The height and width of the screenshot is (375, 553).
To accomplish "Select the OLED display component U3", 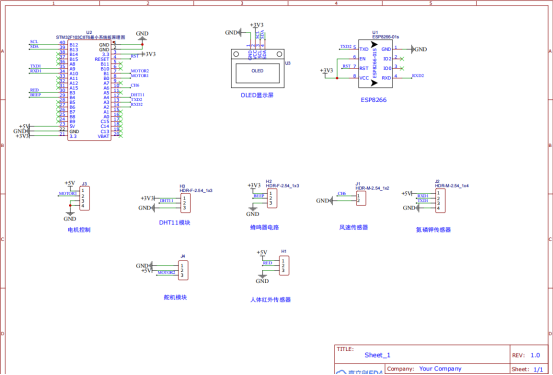I will pyautogui.click(x=258, y=68).
